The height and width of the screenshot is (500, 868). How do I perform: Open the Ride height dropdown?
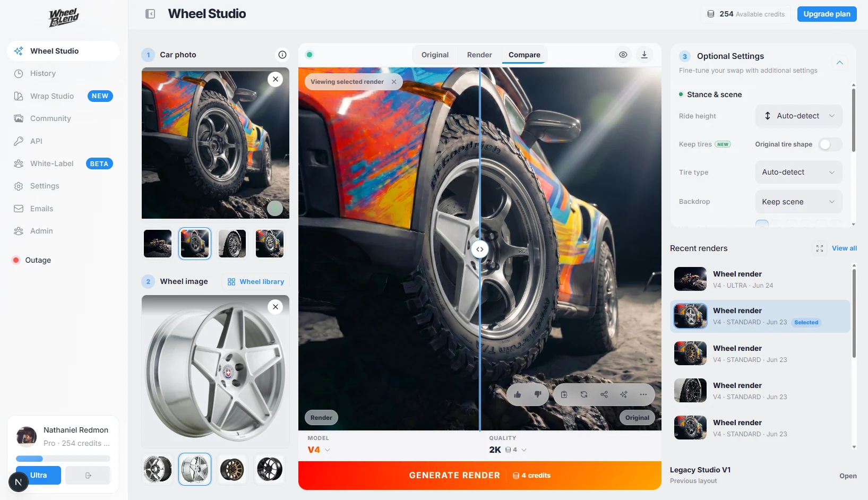[x=798, y=116]
